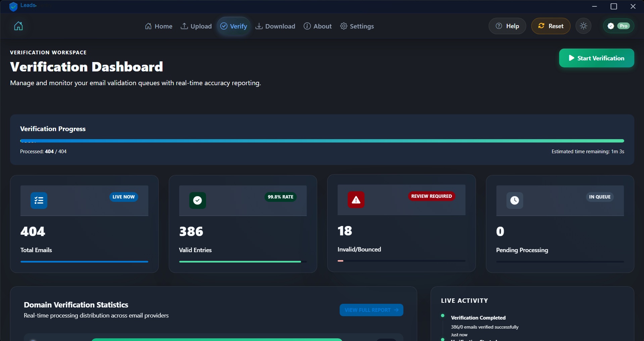Image resolution: width=644 pixels, height=341 pixels.
Task: Click the Total Emails list icon
Action: pos(39,201)
